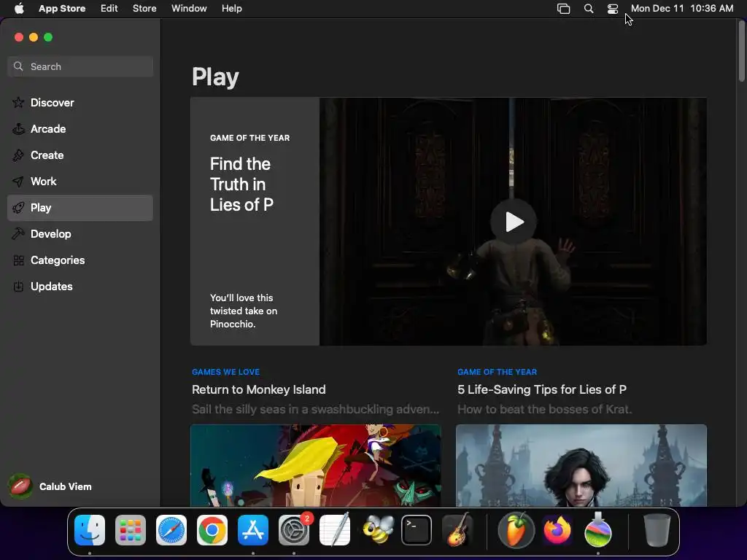Select the Play rocket icon

click(x=18, y=208)
